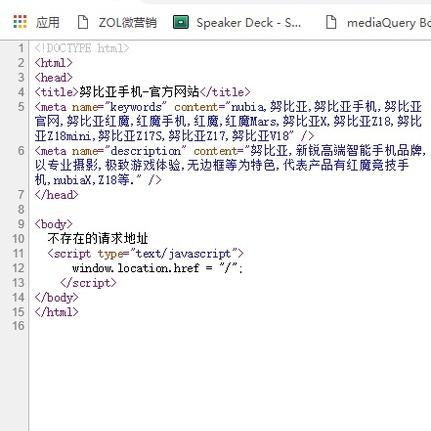Click line number 5 in the gutter
The image size is (431, 431).
click(21, 107)
